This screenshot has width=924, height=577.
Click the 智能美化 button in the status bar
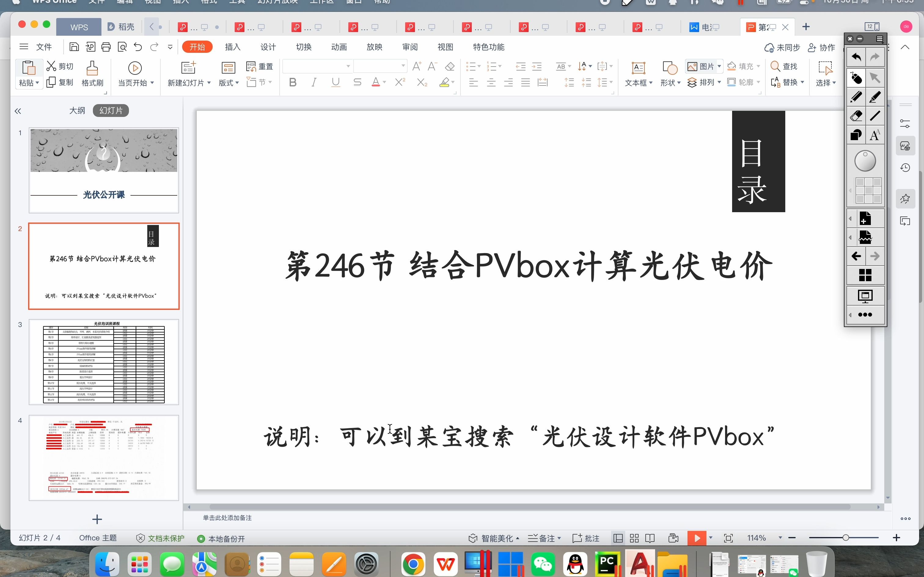(x=494, y=538)
